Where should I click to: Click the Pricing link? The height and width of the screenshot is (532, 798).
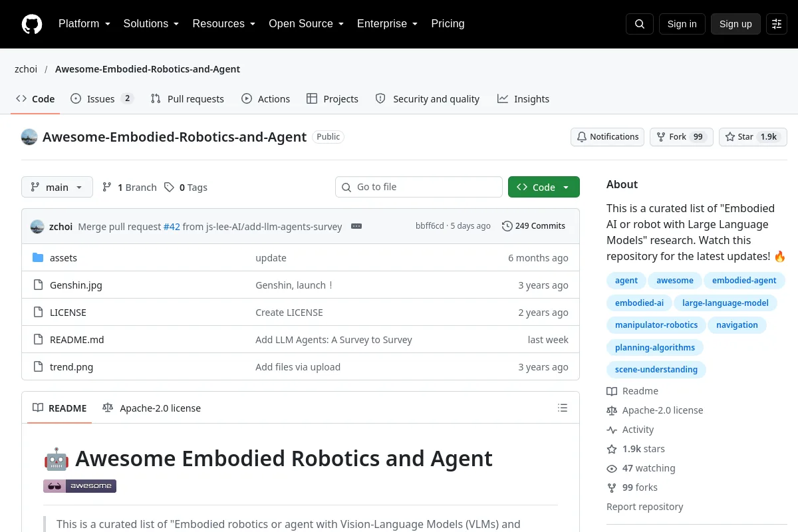[448, 24]
